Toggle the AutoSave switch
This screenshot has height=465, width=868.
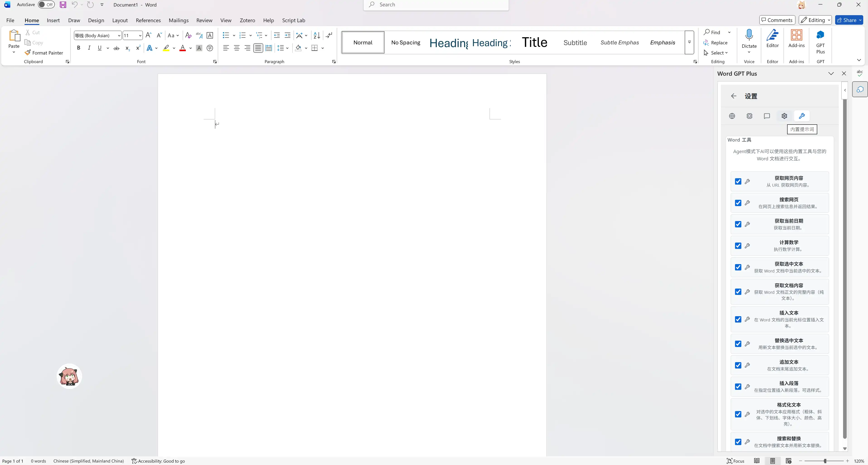coord(46,5)
